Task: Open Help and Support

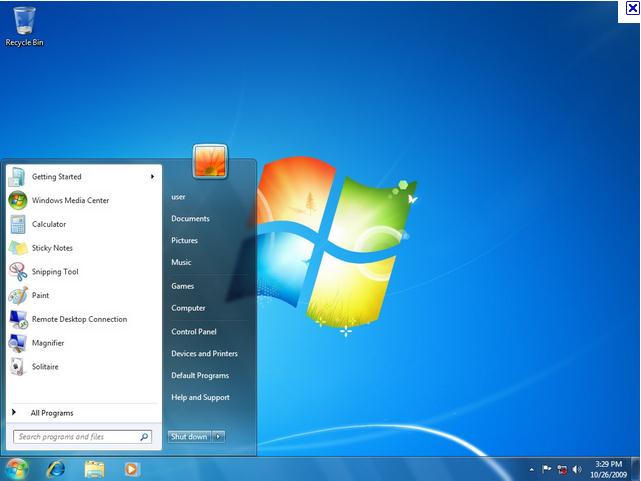Action: pos(200,397)
